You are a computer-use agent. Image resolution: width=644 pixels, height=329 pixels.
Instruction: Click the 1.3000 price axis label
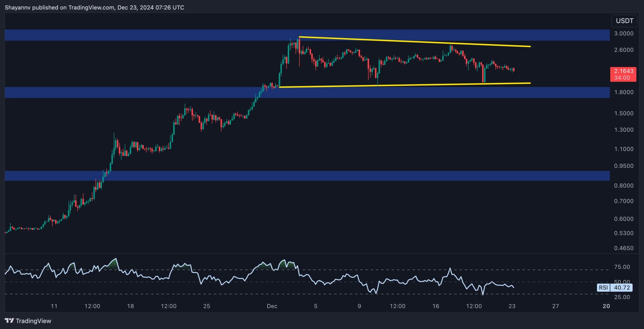pyautogui.click(x=624, y=130)
